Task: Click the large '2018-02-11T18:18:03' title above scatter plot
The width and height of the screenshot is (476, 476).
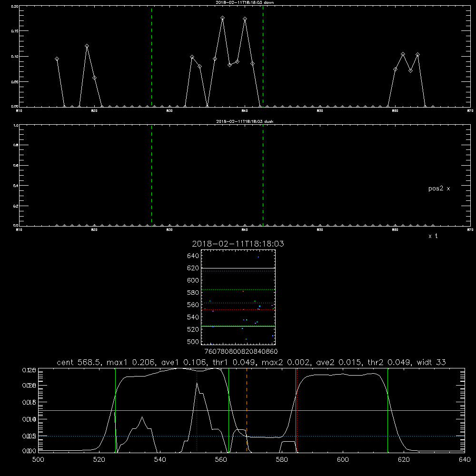Action: [238, 244]
